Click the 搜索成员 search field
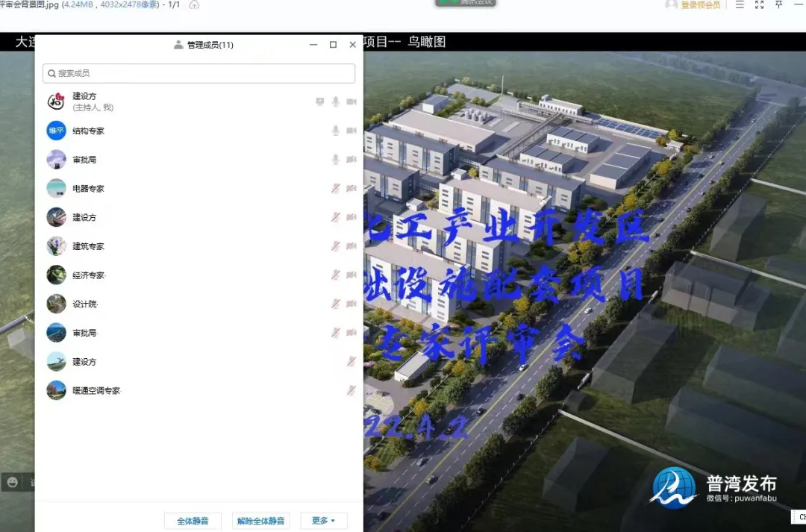This screenshot has height=532, width=806. [x=199, y=73]
